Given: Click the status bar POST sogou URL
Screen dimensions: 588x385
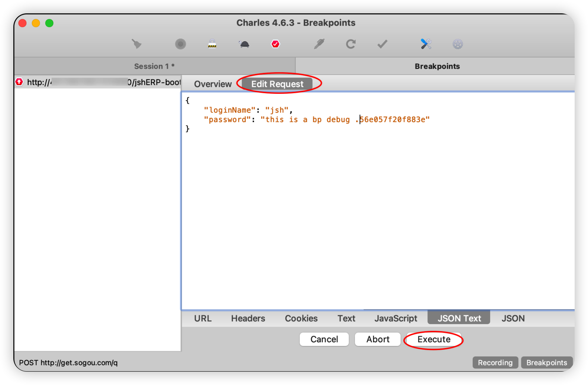Looking at the screenshot, I should point(68,363).
